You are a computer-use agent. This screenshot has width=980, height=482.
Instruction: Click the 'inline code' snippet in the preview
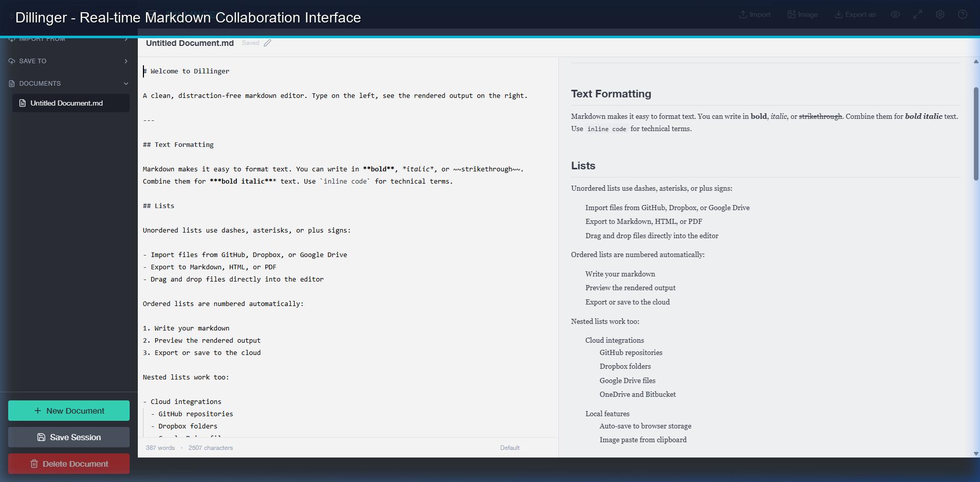pos(606,129)
